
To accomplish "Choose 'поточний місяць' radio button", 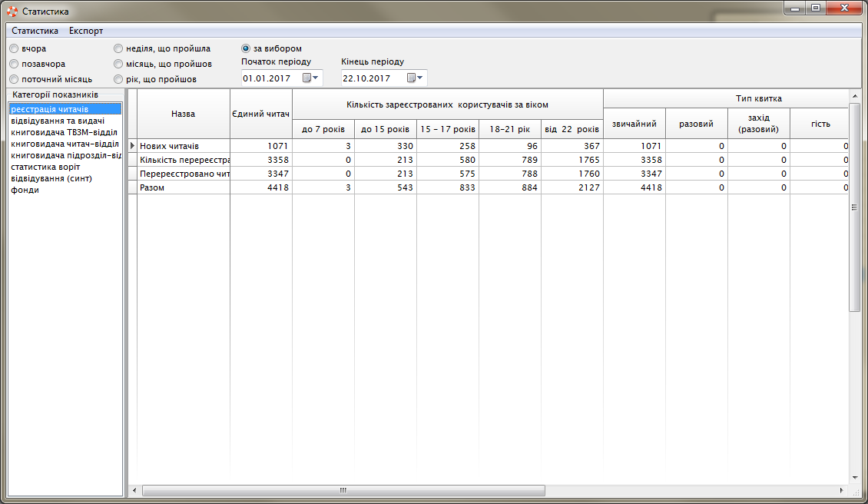I will pos(14,80).
